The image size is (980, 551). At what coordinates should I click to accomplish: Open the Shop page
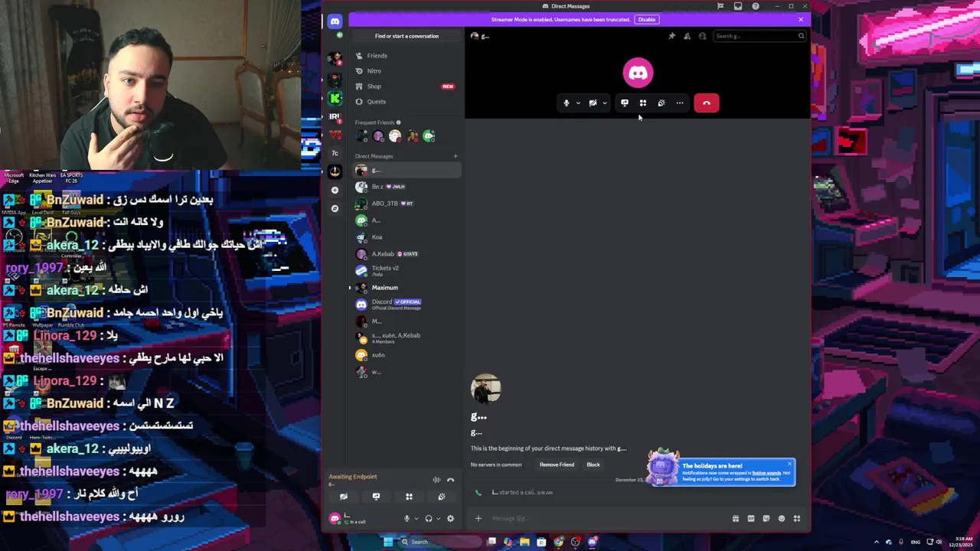407,86
